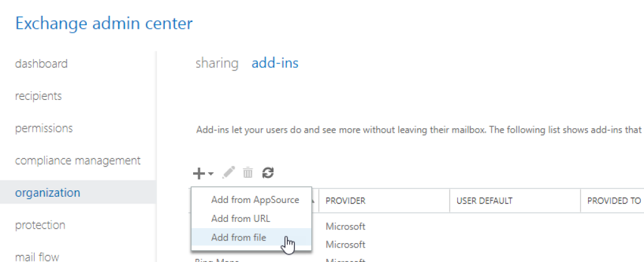Open recipients section
644x262 pixels.
38,96
